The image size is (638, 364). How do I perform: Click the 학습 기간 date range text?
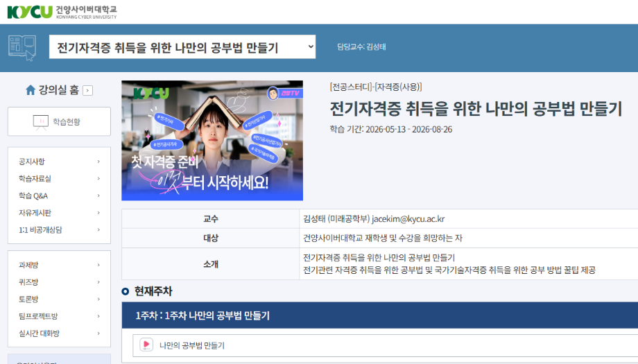390,130
